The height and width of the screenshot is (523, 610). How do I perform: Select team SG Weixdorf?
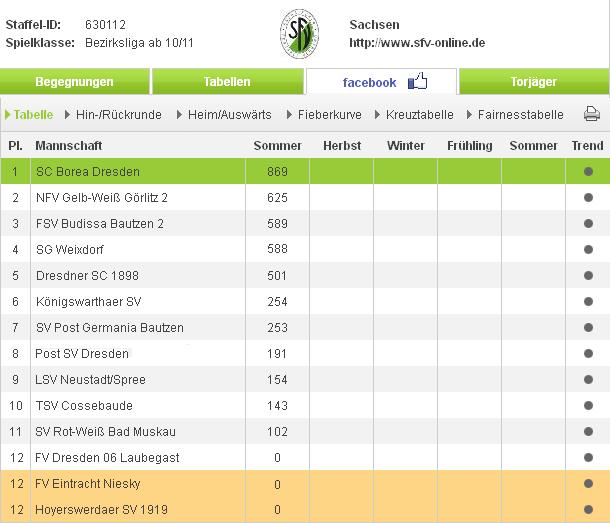pyautogui.click(x=70, y=249)
